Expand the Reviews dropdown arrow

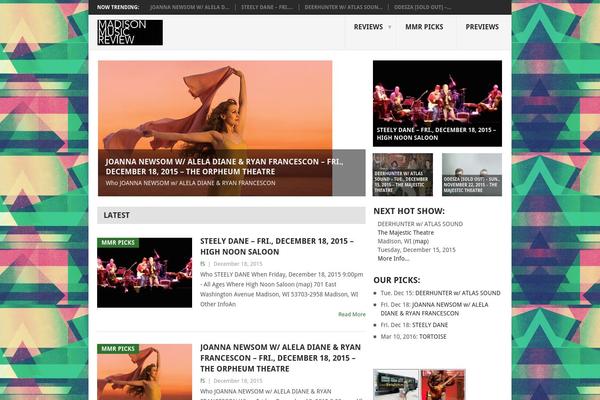(390, 27)
